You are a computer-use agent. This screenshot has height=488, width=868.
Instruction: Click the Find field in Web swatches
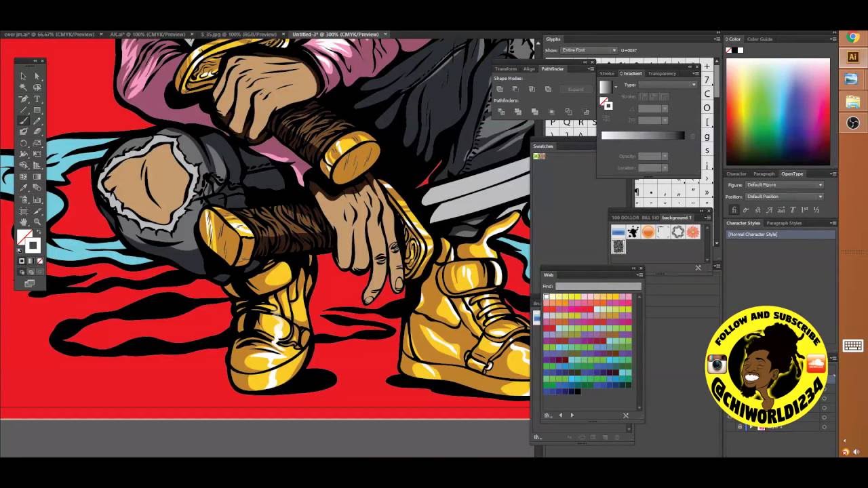click(598, 286)
